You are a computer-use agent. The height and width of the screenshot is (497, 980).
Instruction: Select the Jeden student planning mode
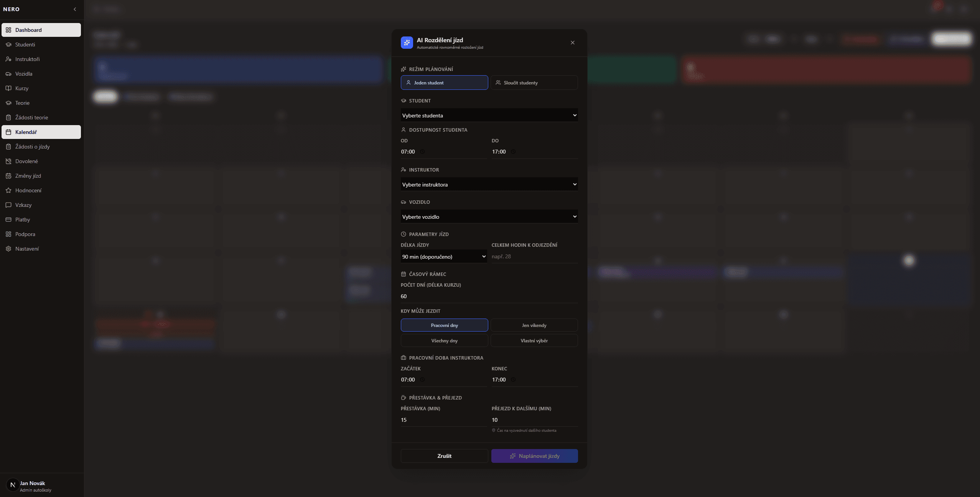point(444,83)
